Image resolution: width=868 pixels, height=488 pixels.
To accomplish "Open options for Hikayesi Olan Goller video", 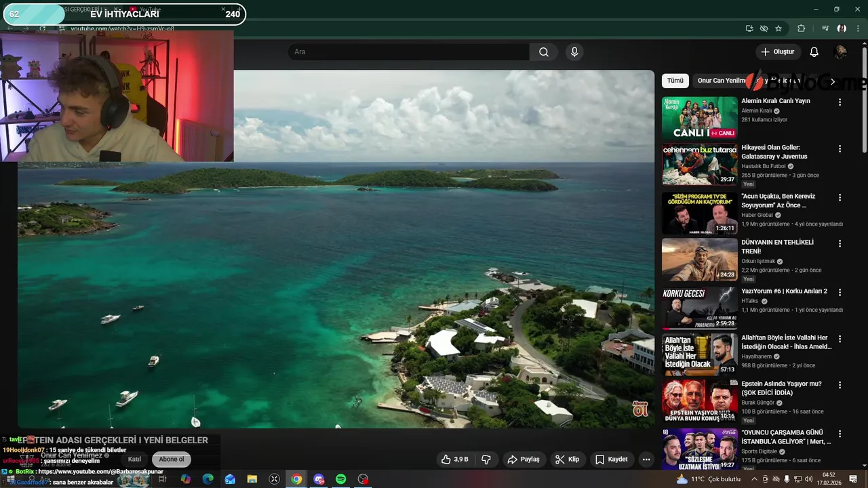I will [840, 148].
